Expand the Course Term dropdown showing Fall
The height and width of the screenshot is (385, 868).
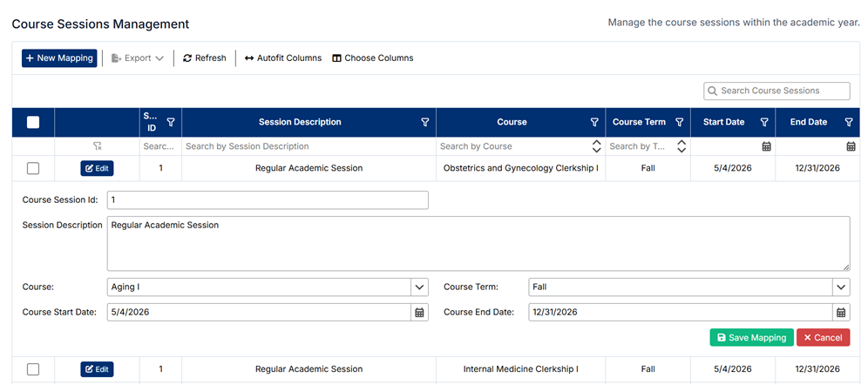[x=841, y=287]
